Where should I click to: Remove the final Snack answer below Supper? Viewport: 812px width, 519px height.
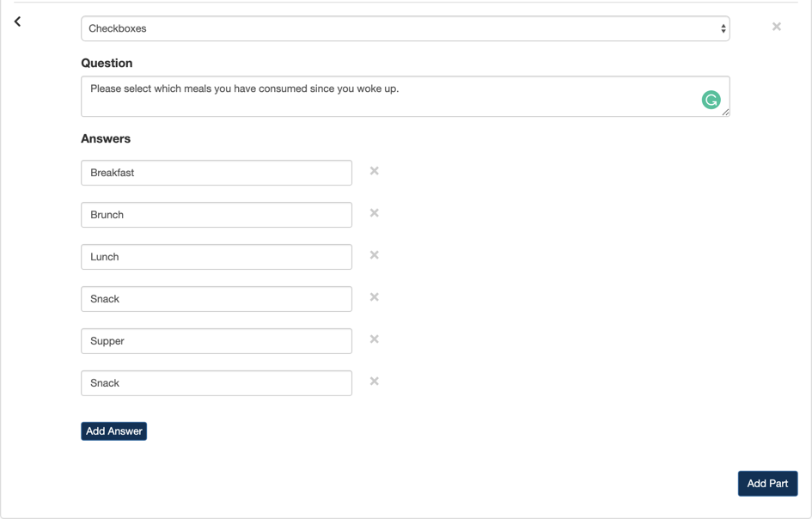375,382
